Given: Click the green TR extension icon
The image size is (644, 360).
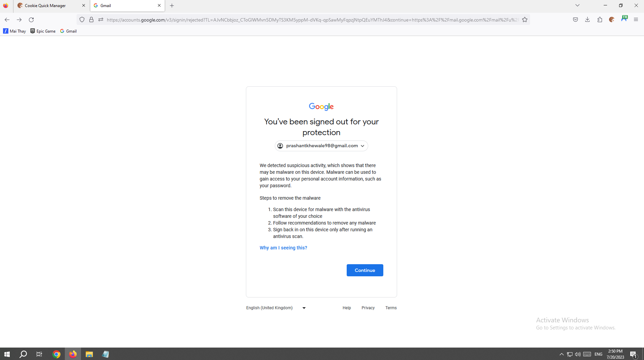Looking at the screenshot, I should click(x=624, y=19).
